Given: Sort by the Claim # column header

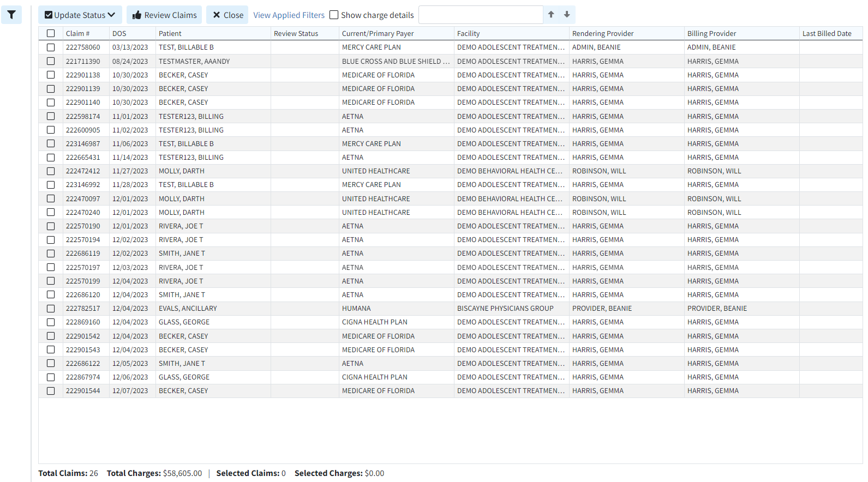Looking at the screenshot, I should pos(77,34).
